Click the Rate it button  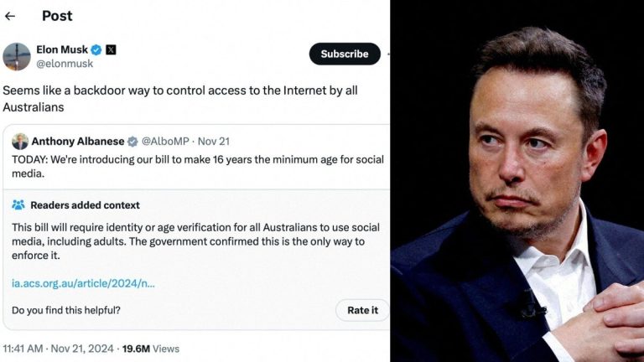coord(362,310)
